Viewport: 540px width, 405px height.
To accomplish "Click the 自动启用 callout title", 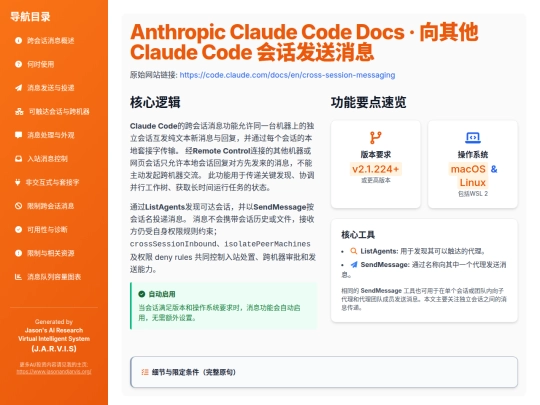I will [162, 294].
